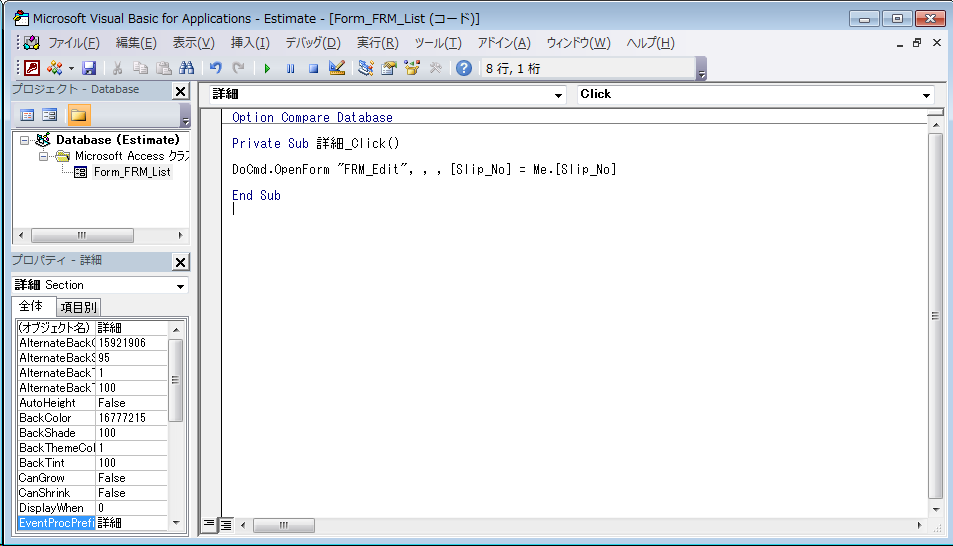Save the Estimate project
This screenshot has width=953, height=546.
coord(89,68)
